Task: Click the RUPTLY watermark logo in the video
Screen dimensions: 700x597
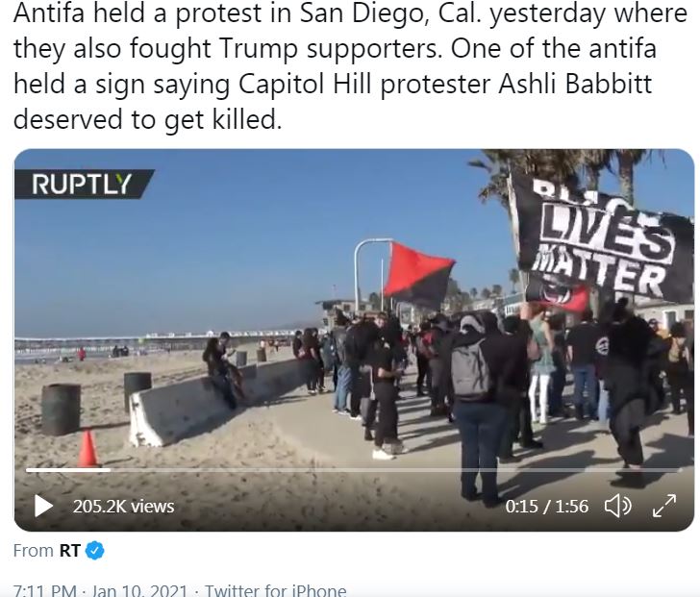Action: pos(84,184)
